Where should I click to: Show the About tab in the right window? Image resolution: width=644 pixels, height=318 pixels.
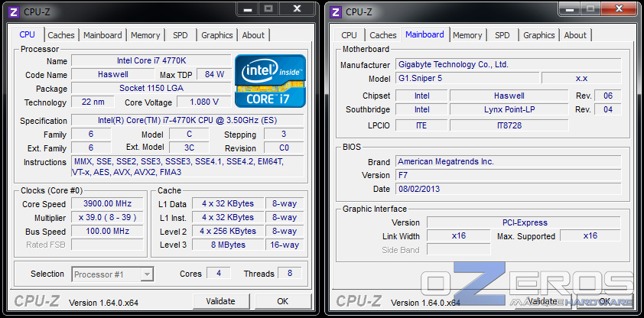(575, 35)
